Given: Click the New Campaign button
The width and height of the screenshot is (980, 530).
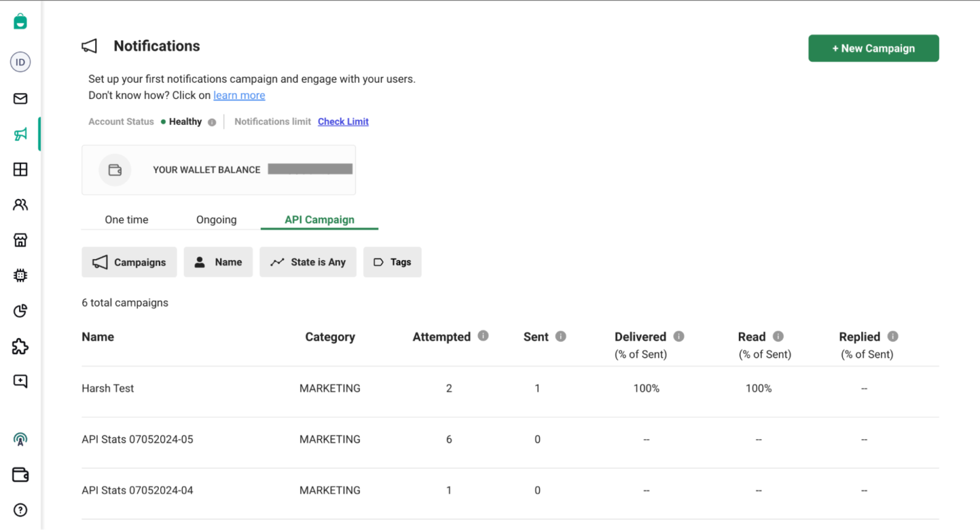Looking at the screenshot, I should pos(873,48).
